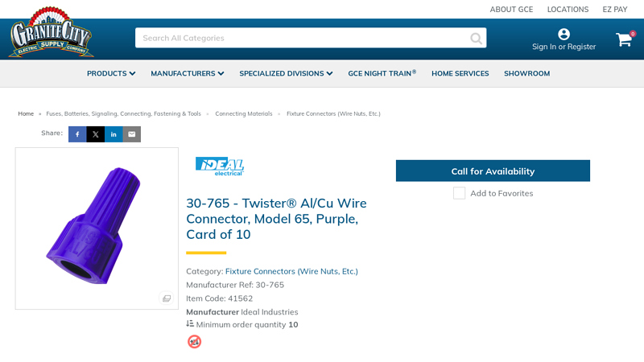The height and width of the screenshot is (362, 644).
Task: Open the Fixture Connectors category link
Action: (291, 271)
